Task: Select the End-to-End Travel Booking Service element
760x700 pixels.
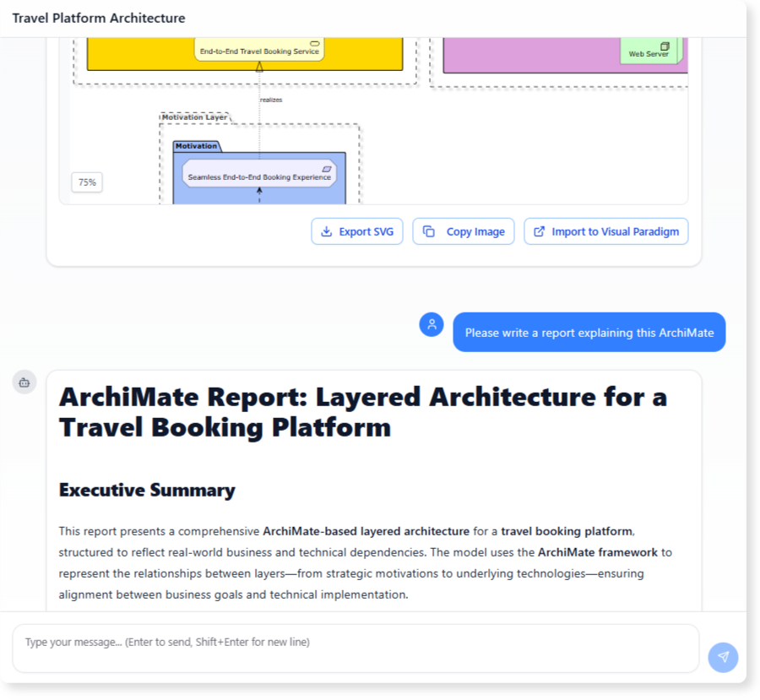Action: [259, 50]
